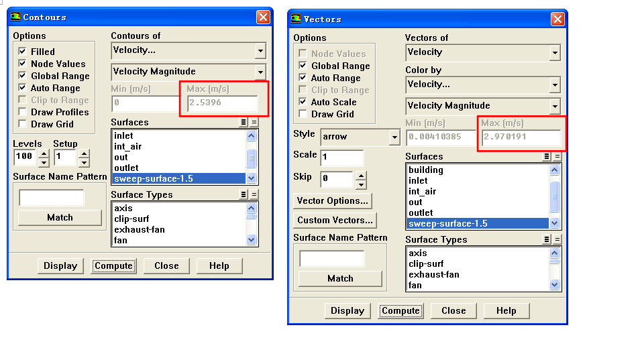Select all icon beside Vectors Surfaces header

(547, 156)
